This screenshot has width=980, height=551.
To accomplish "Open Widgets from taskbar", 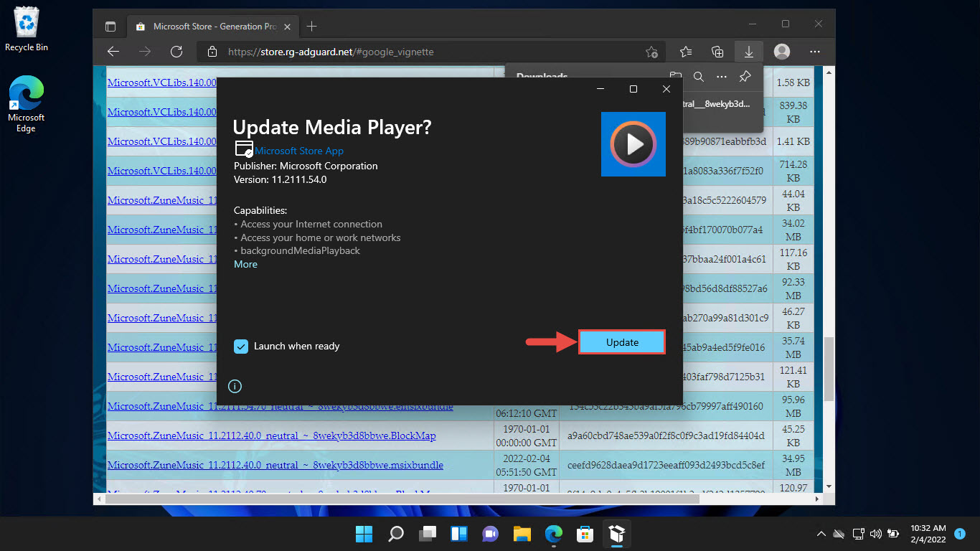I will pos(459,534).
